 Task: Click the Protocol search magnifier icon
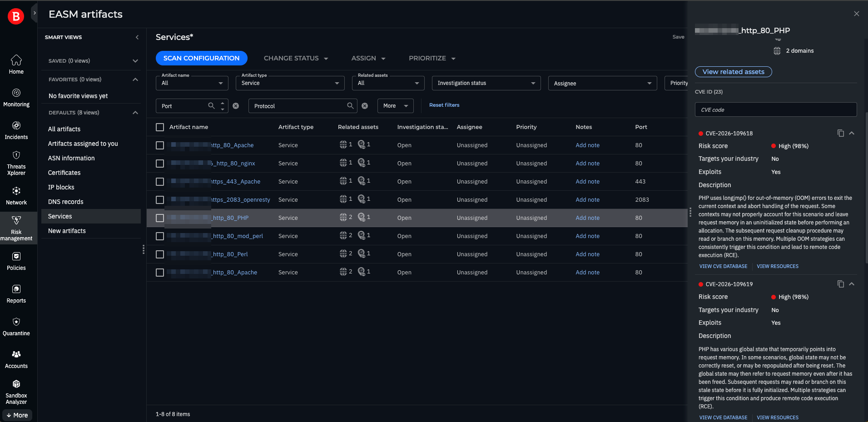tap(350, 105)
